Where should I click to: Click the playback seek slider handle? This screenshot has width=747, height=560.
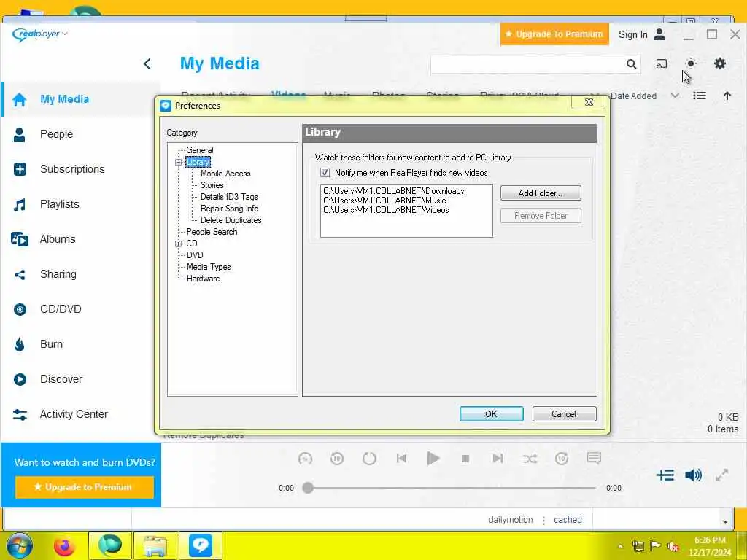[x=308, y=488]
